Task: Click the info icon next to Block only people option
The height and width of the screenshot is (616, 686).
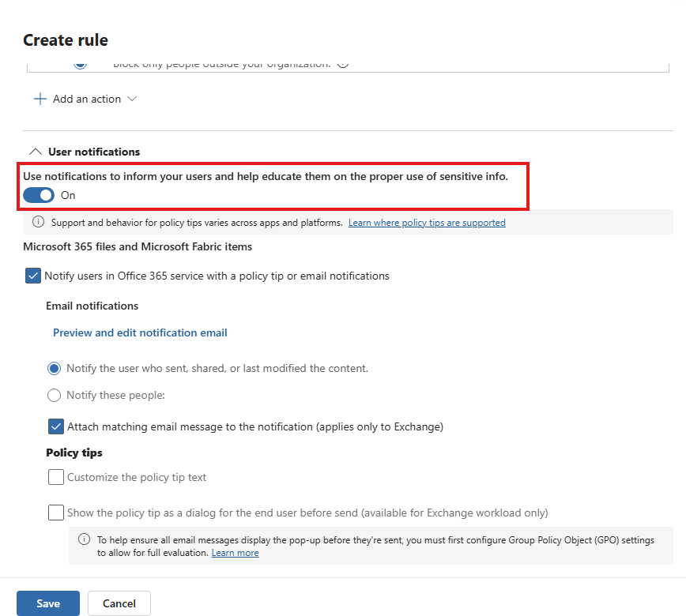Action: coord(342,62)
